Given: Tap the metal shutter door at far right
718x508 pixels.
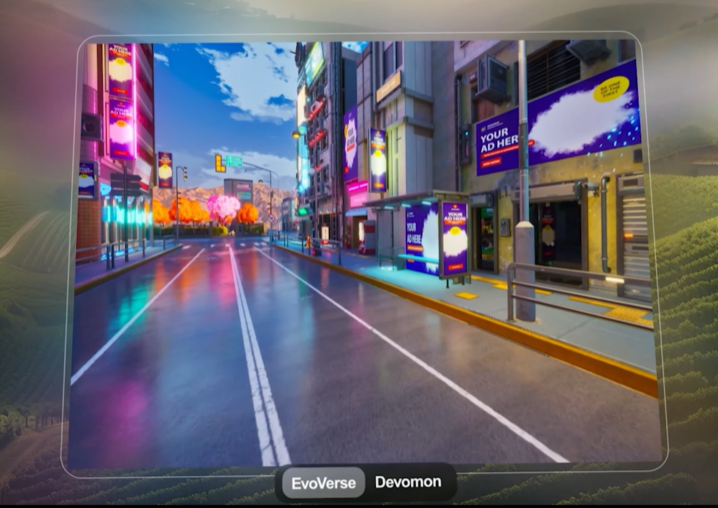Looking at the screenshot, I should 632,235.
